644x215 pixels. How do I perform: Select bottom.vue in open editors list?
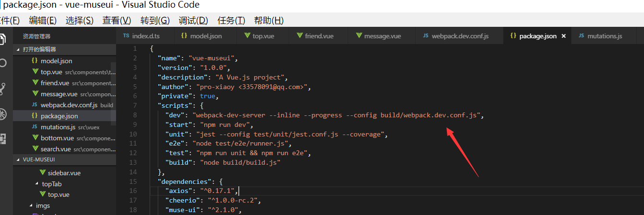coord(65,138)
